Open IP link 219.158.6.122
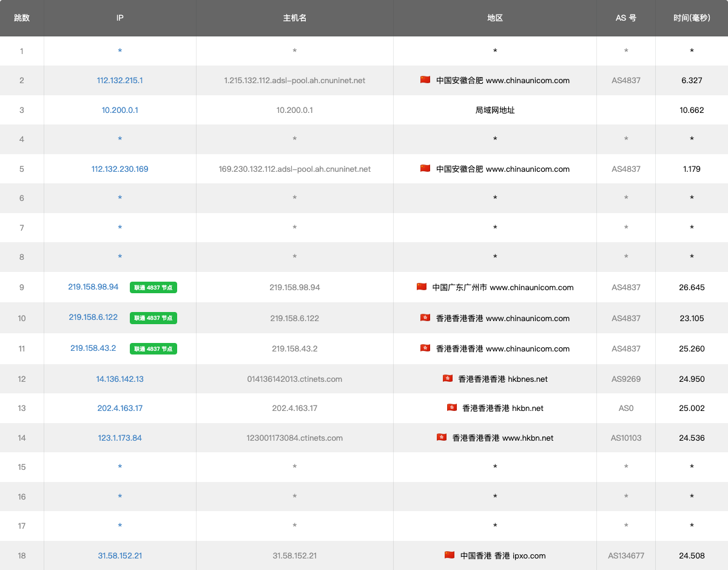 point(93,317)
